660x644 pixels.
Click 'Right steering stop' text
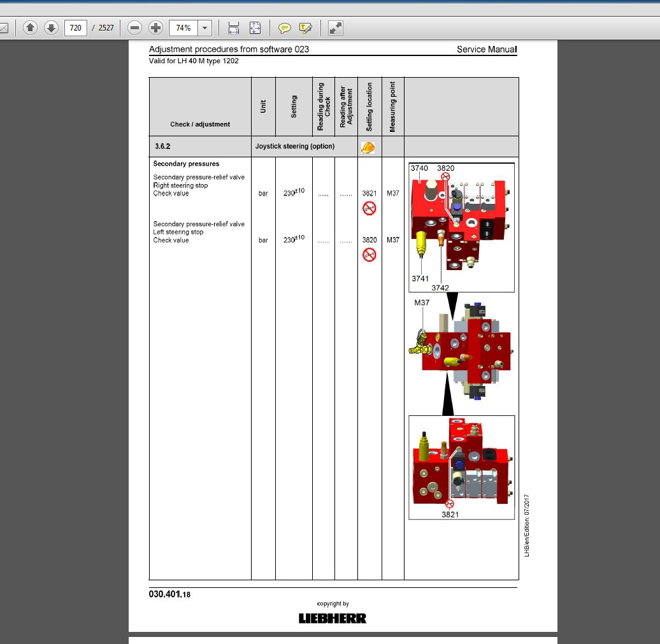pyautogui.click(x=180, y=185)
